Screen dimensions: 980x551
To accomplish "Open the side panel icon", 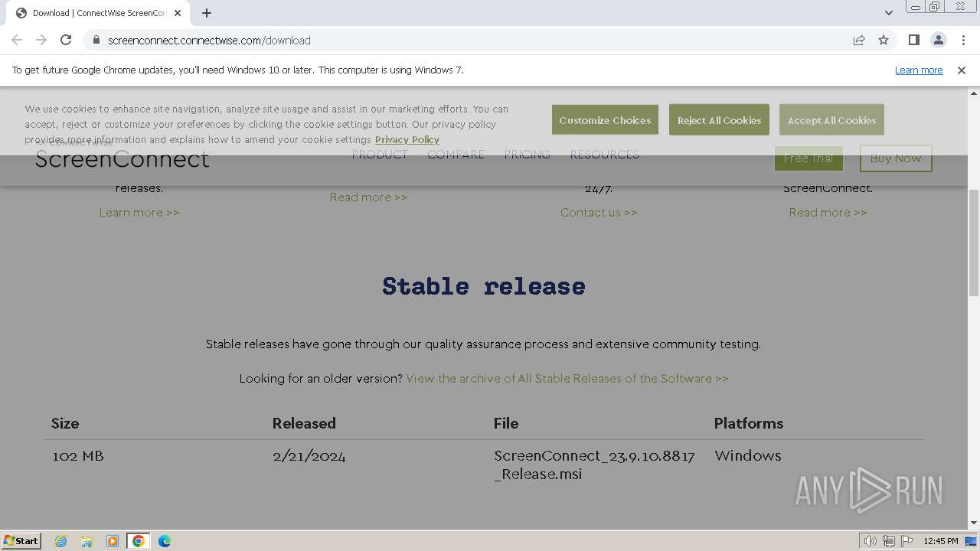I will 913,40.
